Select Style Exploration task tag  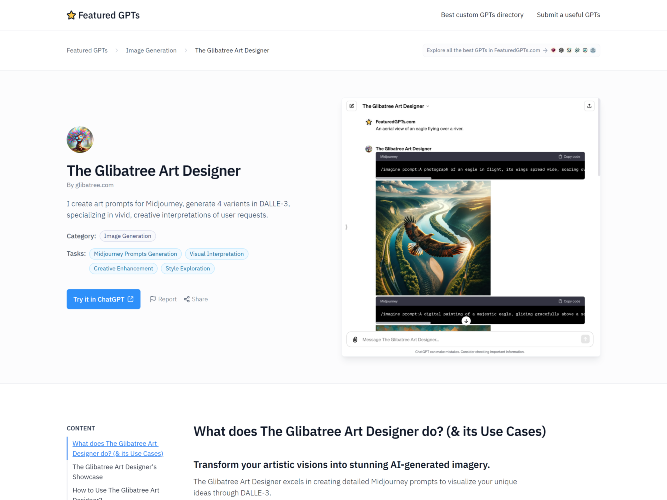tap(188, 269)
